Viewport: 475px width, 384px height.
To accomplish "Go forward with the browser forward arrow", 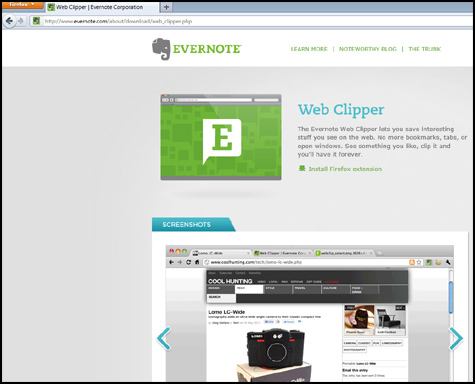I will pos(21,21).
